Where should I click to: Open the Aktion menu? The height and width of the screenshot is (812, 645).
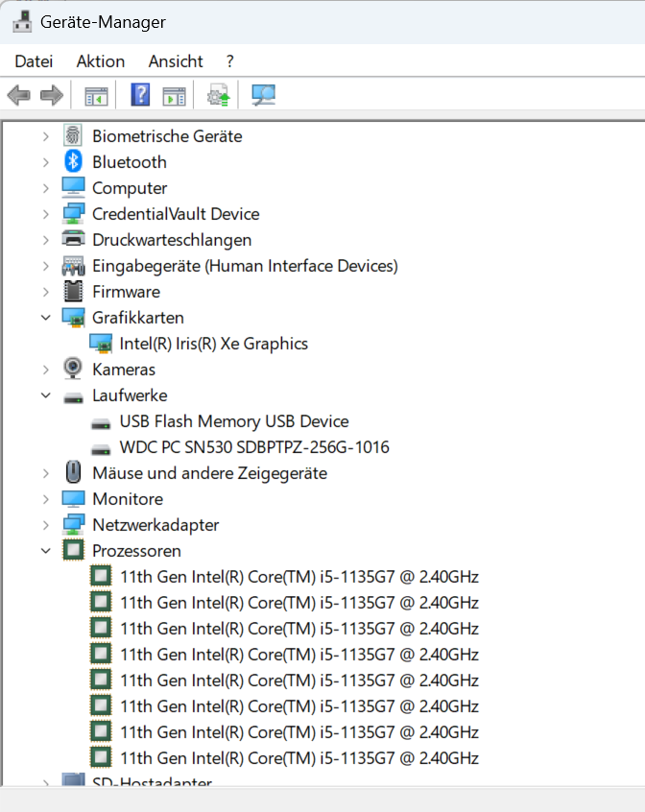point(101,61)
